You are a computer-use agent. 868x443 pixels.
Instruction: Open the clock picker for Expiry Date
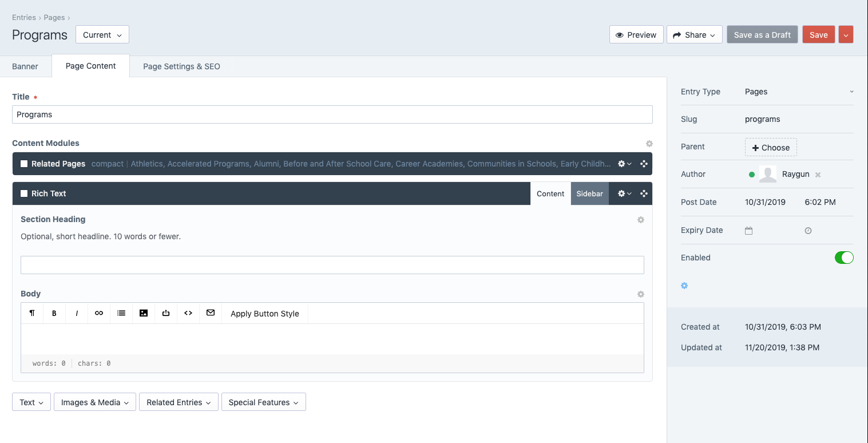coord(808,230)
